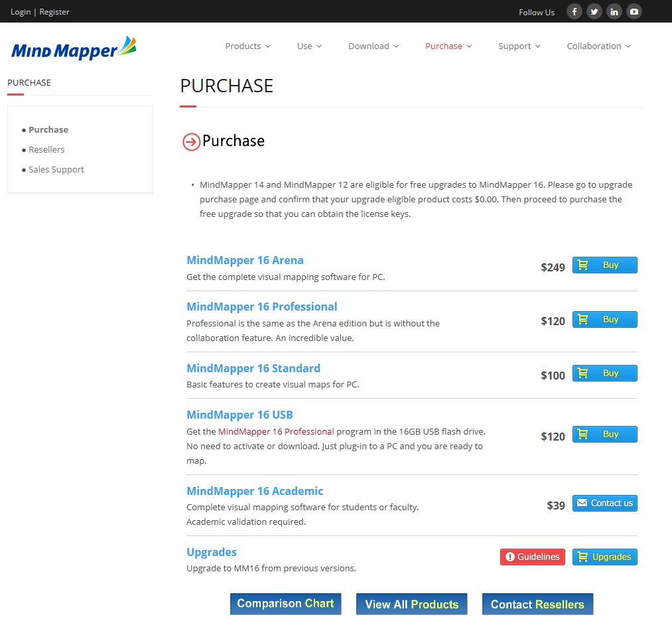Expand the Support menu chevron
Image resolution: width=672 pixels, height=627 pixels.
(x=537, y=46)
